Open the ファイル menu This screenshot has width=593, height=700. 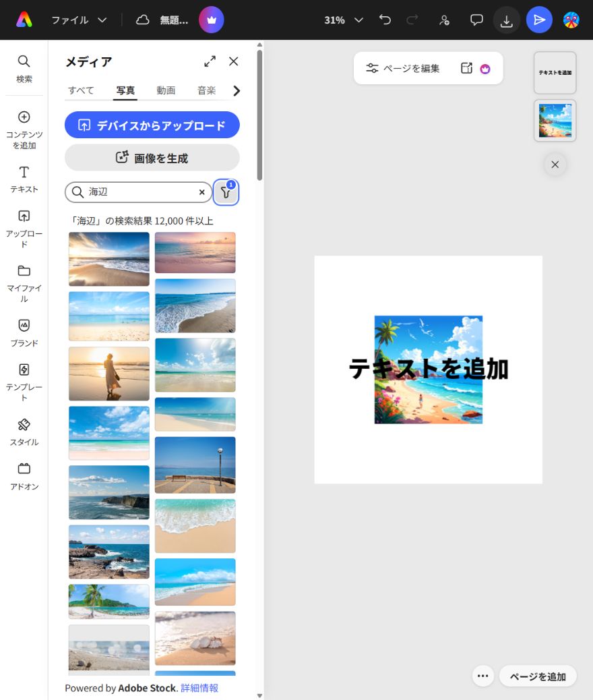79,20
